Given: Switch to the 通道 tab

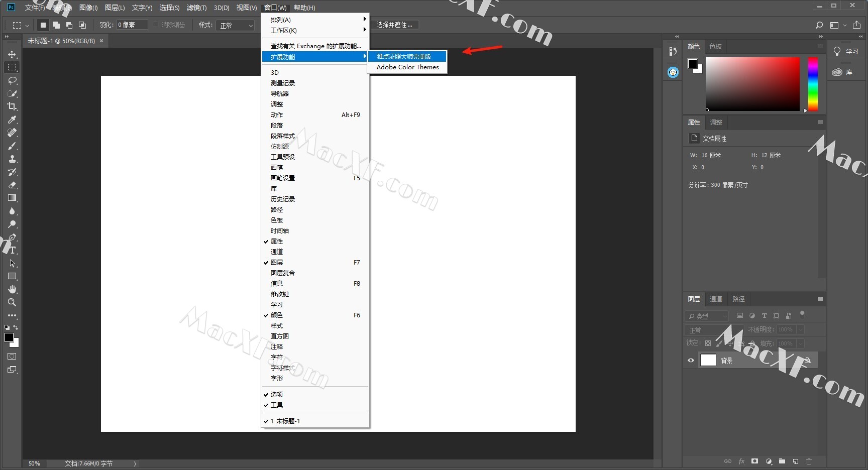Looking at the screenshot, I should pyautogui.click(x=716, y=299).
